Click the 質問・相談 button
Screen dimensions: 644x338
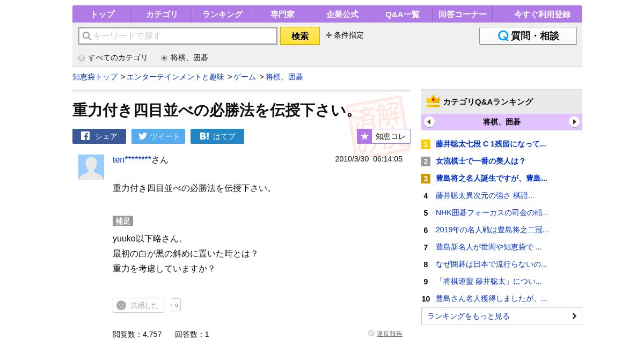528,36
